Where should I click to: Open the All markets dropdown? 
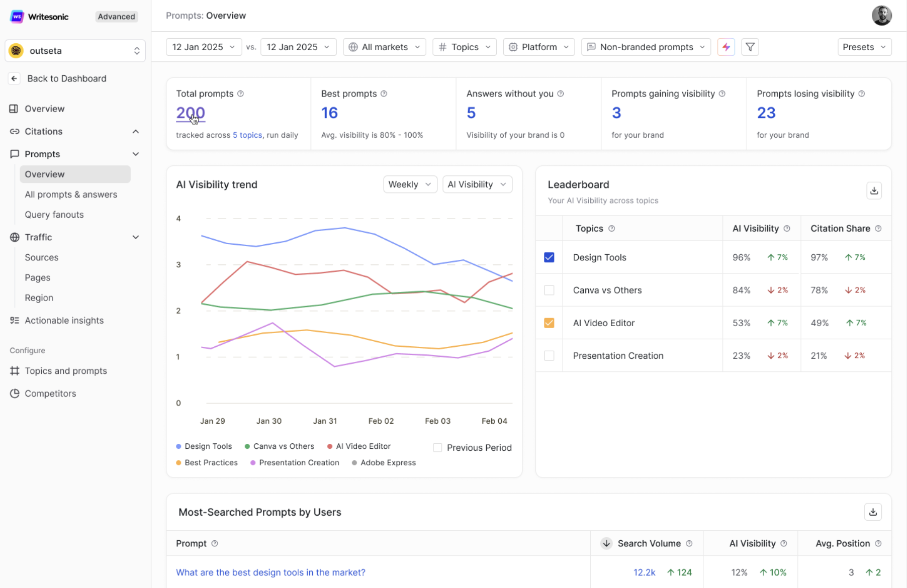384,47
